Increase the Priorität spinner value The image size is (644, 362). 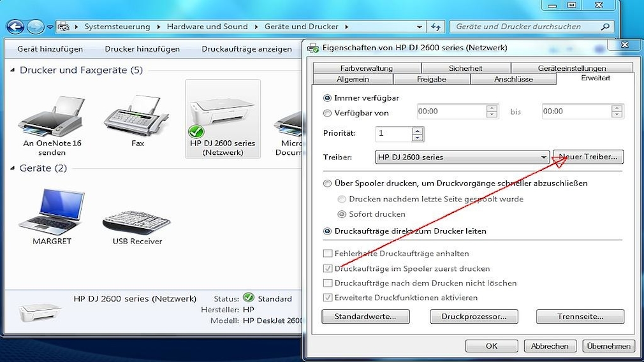(418, 131)
